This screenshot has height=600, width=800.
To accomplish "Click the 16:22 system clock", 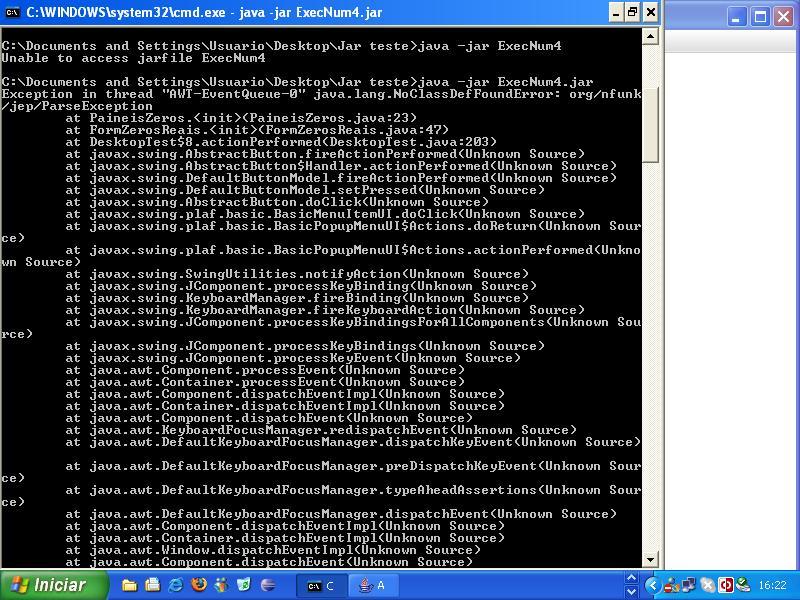I will (x=772, y=585).
